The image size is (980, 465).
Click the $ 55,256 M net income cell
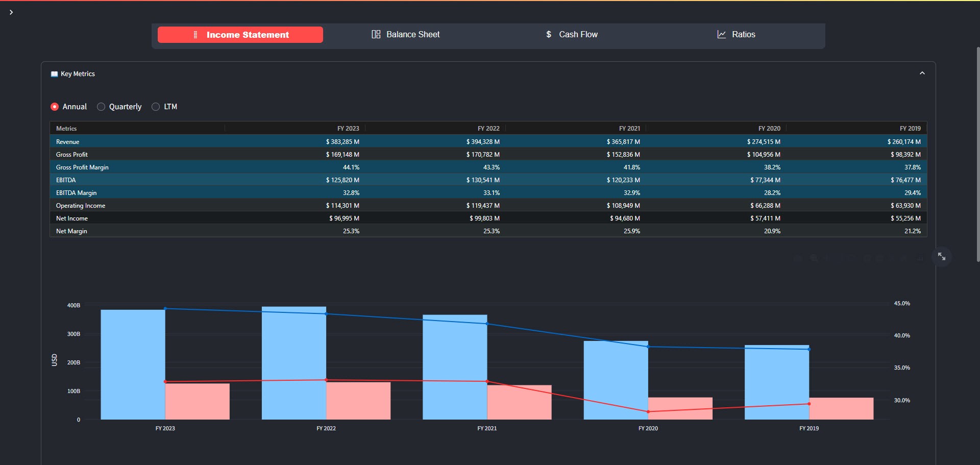[x=905, y=218]
